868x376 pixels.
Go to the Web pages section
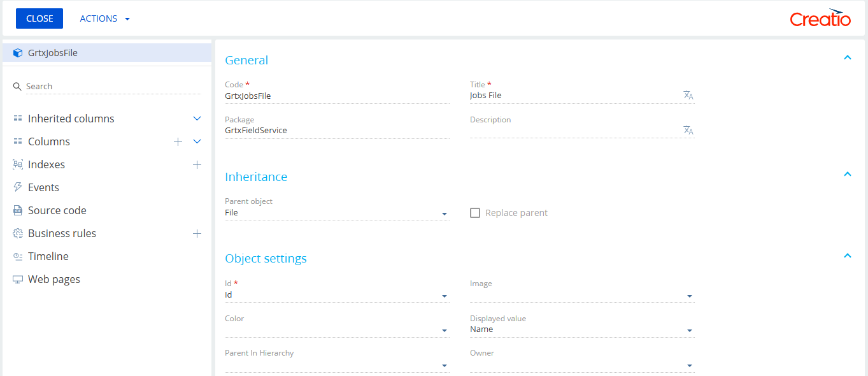tap(53, 279)
